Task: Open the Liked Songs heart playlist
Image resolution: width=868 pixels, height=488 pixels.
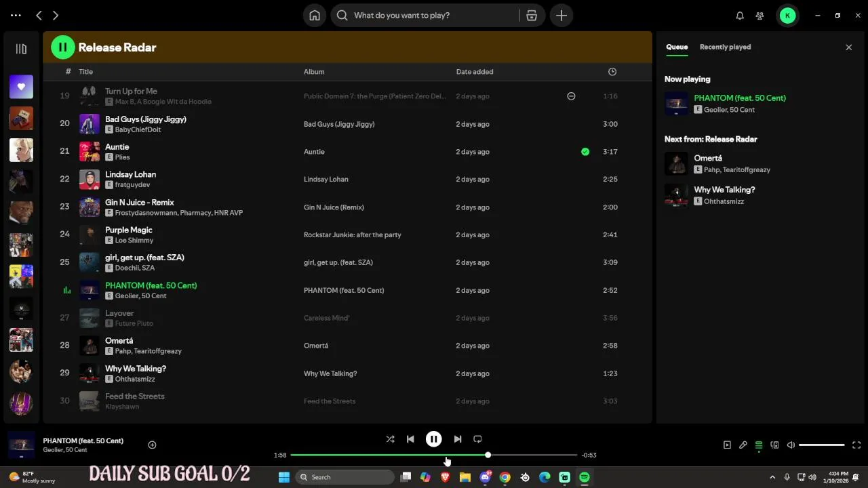Action: [x=21, y=87]
